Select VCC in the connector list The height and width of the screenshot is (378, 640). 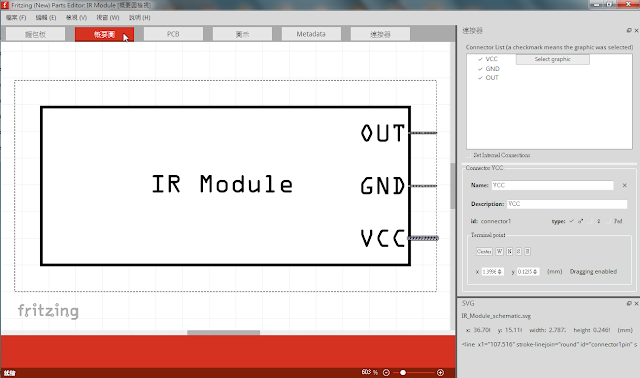[x=491, y=59]
